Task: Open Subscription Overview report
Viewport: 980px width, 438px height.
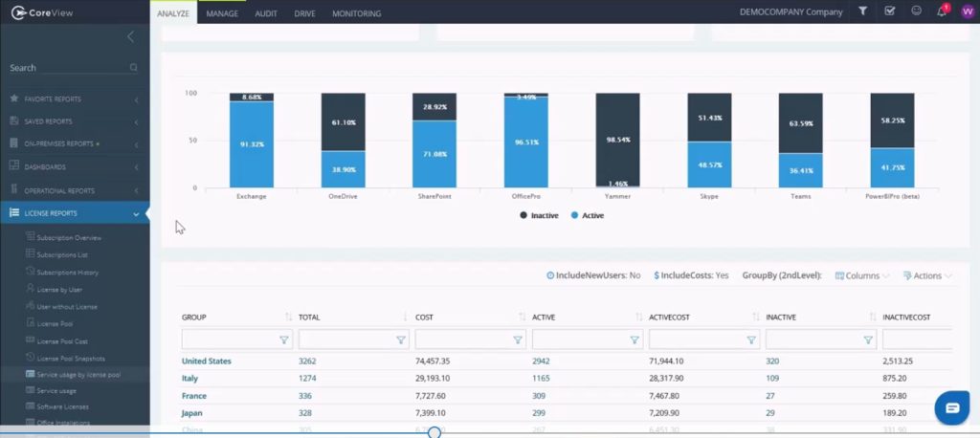Action: pyautogui.click(x=69, y=238)
